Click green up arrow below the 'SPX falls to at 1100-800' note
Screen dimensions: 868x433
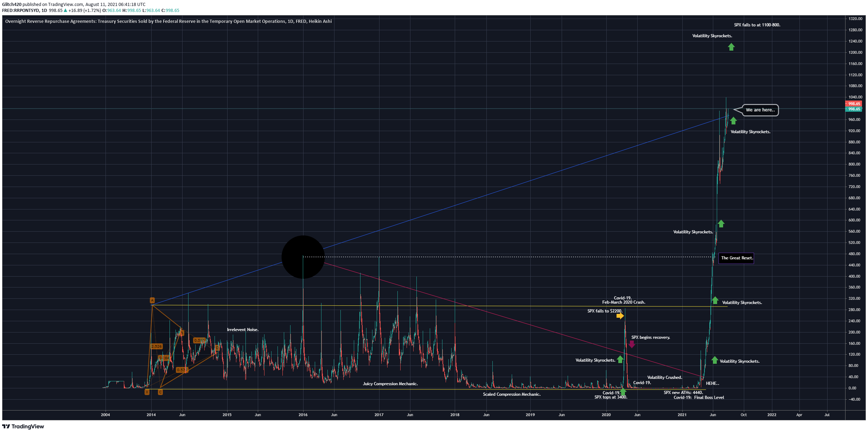pyautogui.click(x=731, y=47)
